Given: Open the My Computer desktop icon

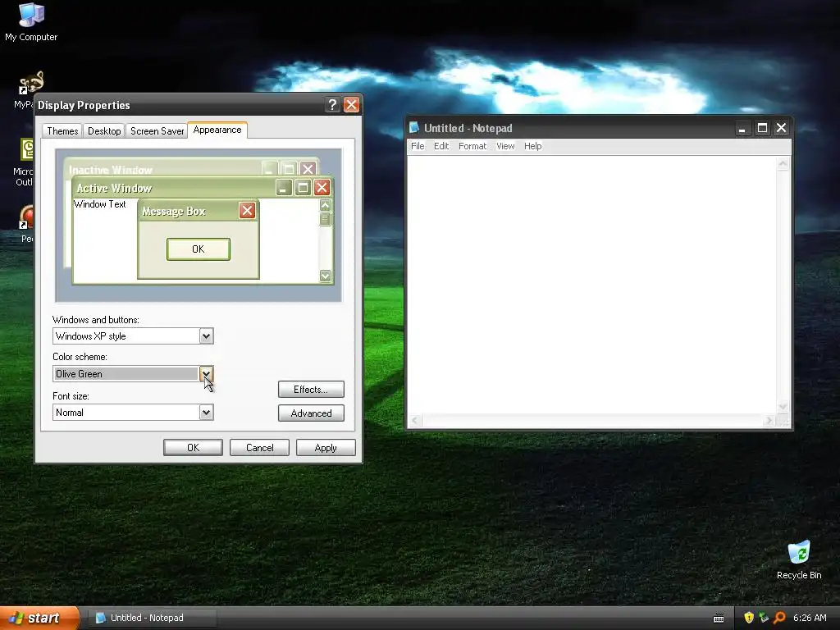Looking at the screenshot, I should pyautogui.click(x=31, y=22).
